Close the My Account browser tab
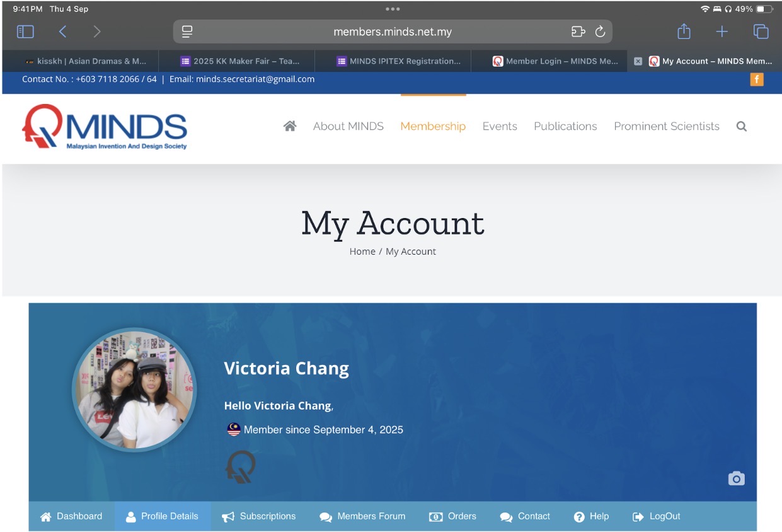Screen dimensions: 782x532 pos(638,61)
